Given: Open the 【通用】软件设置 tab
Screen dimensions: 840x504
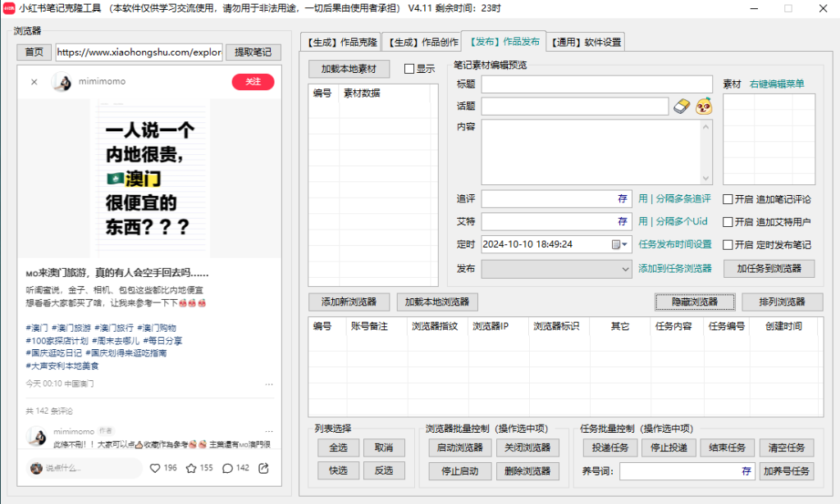Looking at the screenshot, I should (x=586, y=42).
